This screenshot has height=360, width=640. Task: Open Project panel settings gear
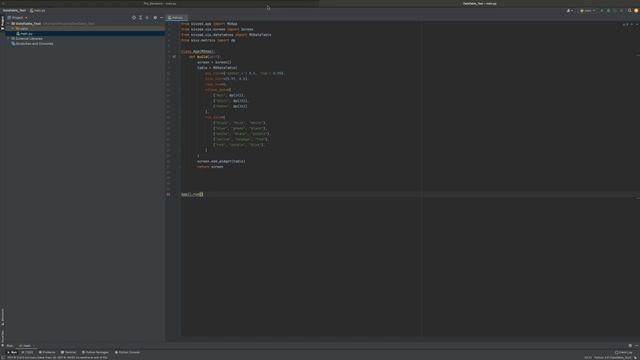tap(155, 18)
